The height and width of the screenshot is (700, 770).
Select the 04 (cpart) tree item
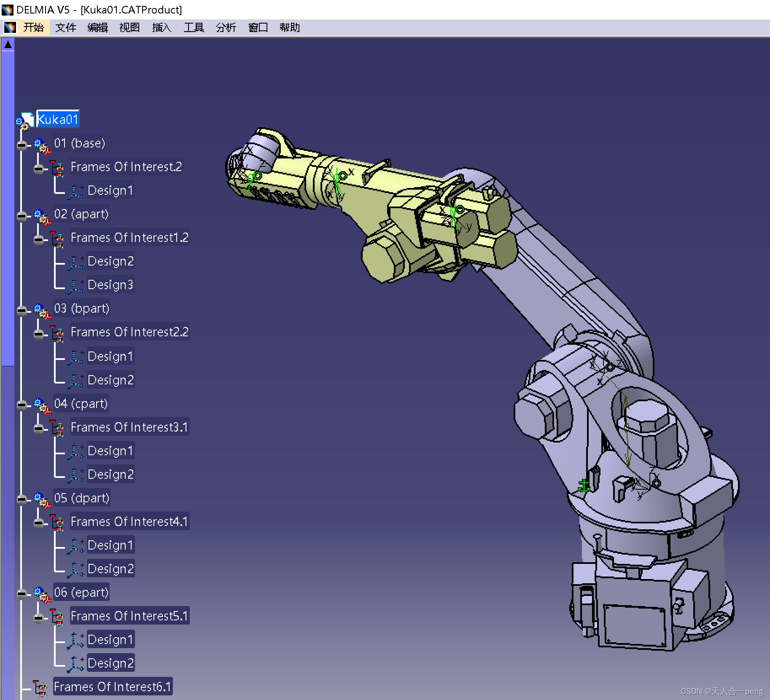pos(81,404)
